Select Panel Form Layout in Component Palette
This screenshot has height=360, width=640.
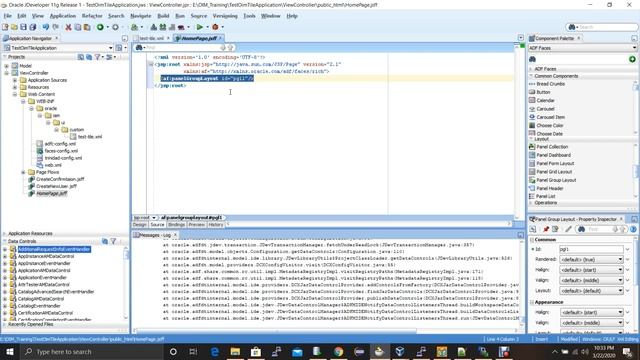click(555, 163)
